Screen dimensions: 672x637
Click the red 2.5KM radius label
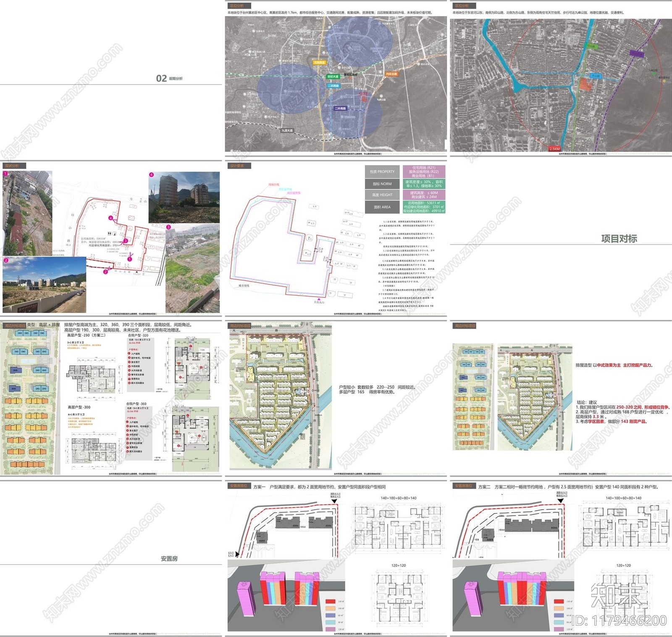tap(554, 149)
